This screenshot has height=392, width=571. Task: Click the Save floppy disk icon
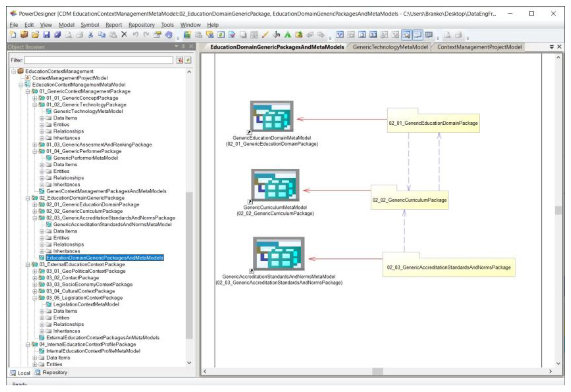click(46, 35)
